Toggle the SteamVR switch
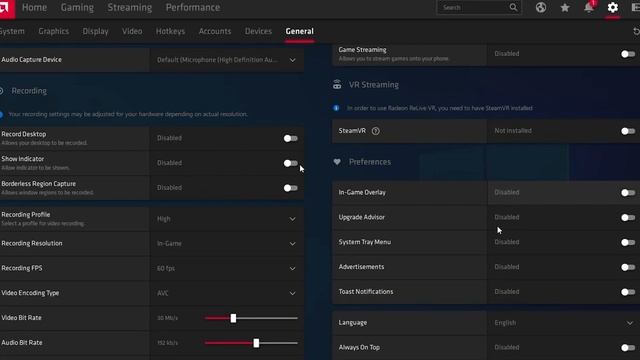Screen dimensions: 640x360 pos(628,131)
